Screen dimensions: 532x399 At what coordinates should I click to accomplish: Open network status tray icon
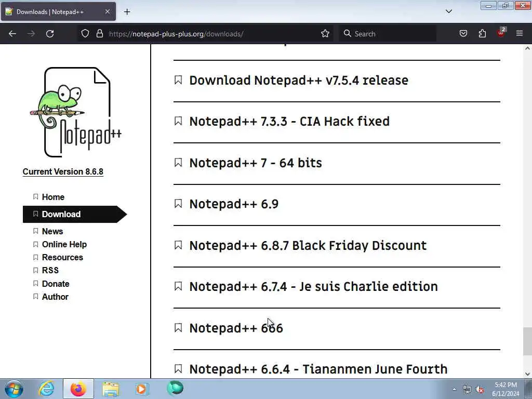(x=467, y=390)
